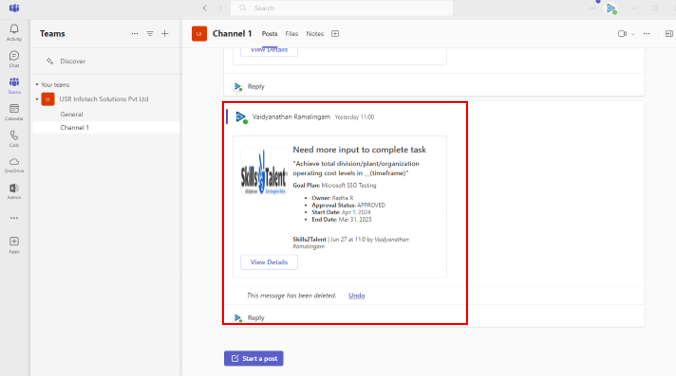Click the Need more input to complete task title

coord(359,150)
